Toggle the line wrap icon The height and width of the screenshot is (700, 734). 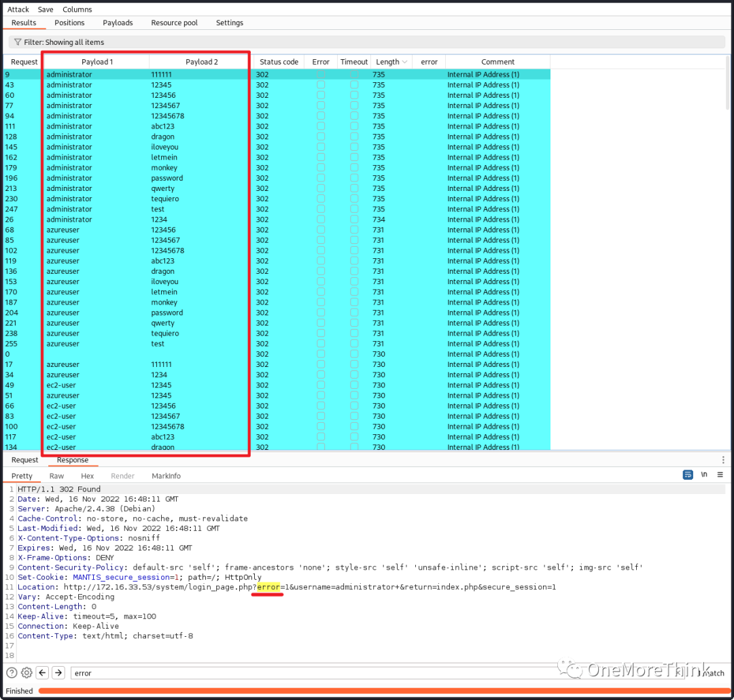(x=688, y=475)
